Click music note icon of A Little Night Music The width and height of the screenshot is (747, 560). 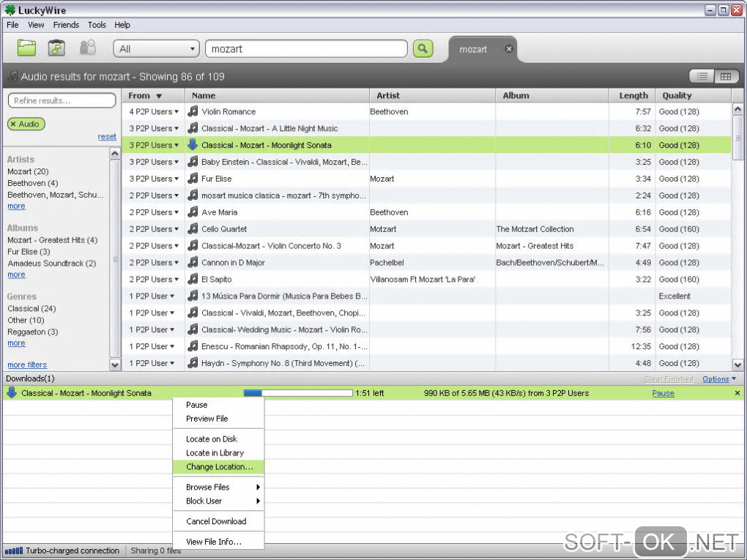193,128
